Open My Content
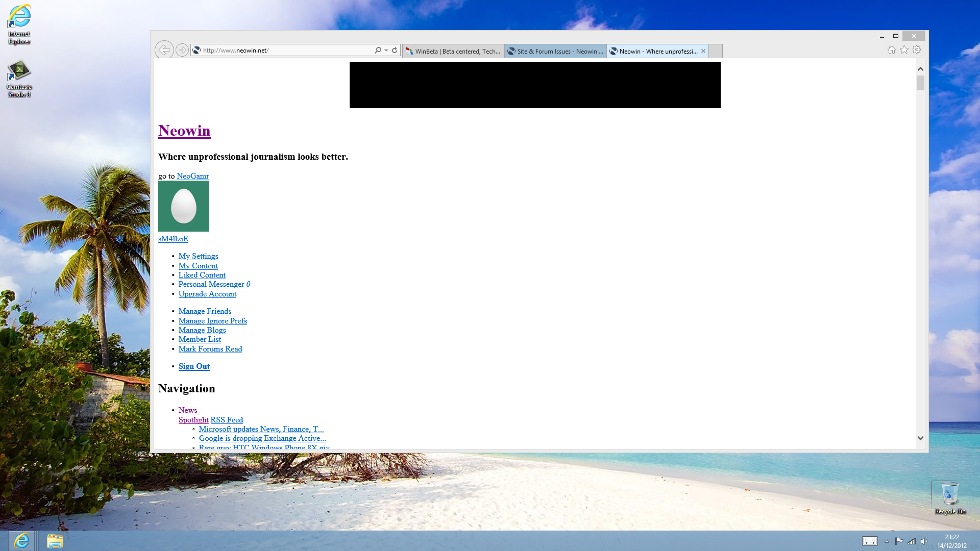This screenshot has width=980, height=551. coord(198,266)
